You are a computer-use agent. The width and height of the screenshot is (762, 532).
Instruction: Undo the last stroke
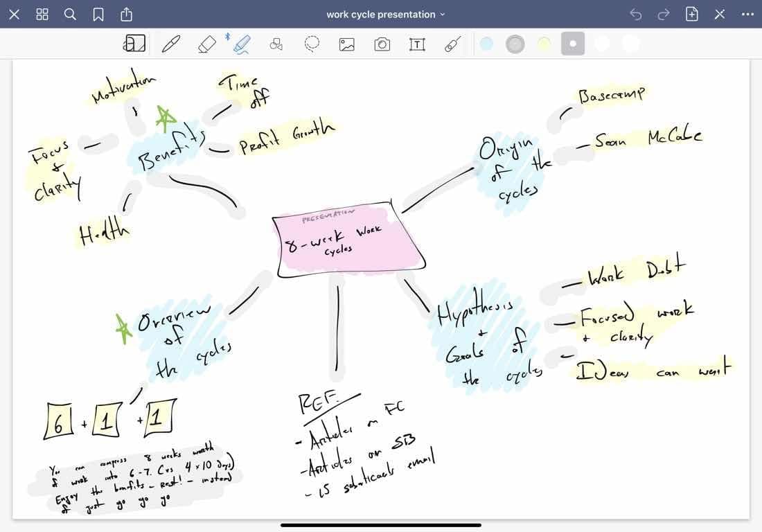click(x=636, y=15)
